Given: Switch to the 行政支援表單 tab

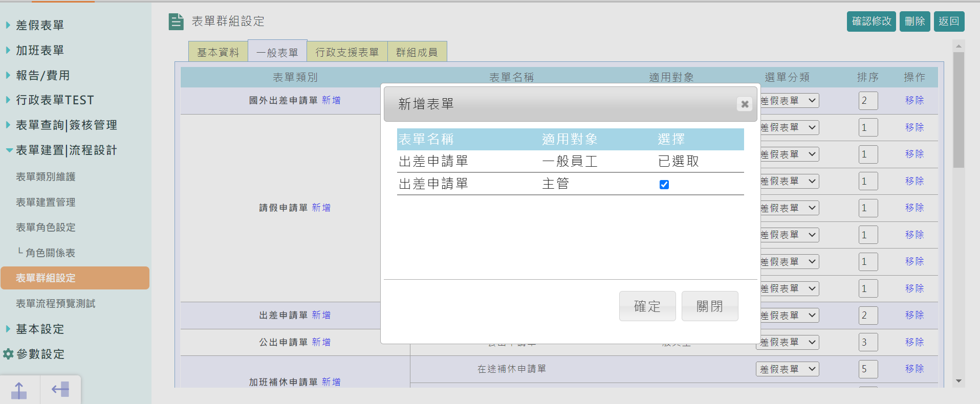Looking at the screenshot, I should (347, 52).
